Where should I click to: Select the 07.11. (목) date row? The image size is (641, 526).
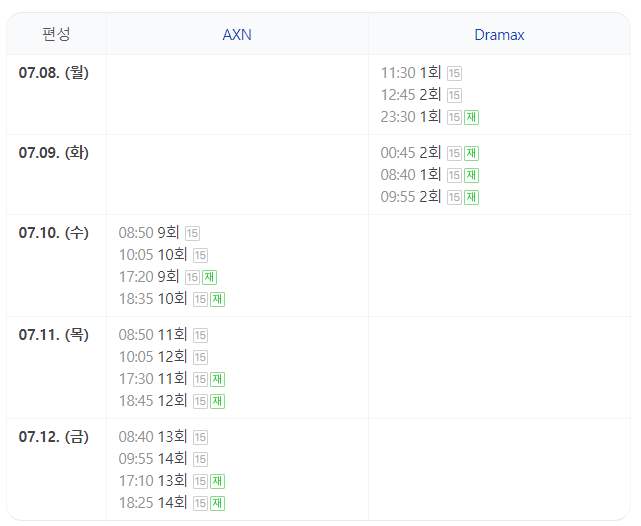pyautogui.click(x=54, y=335)
